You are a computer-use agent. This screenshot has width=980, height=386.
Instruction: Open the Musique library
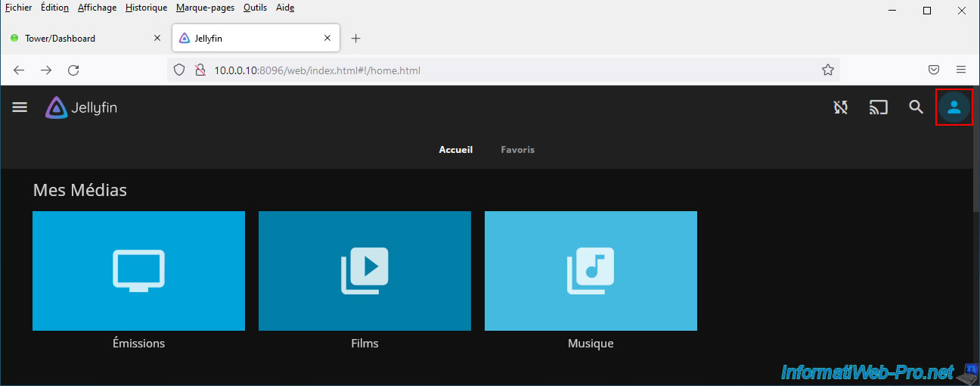pyautogui.click(x=591, y=271)
